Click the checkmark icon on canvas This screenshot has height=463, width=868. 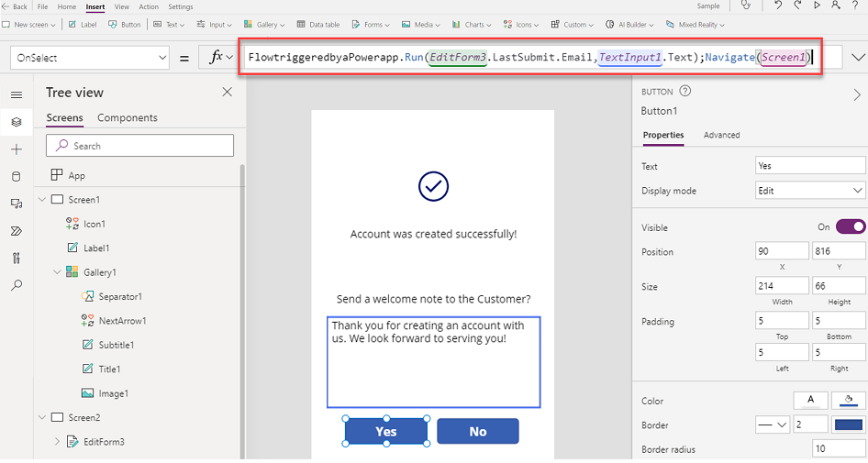pos(433,186)
